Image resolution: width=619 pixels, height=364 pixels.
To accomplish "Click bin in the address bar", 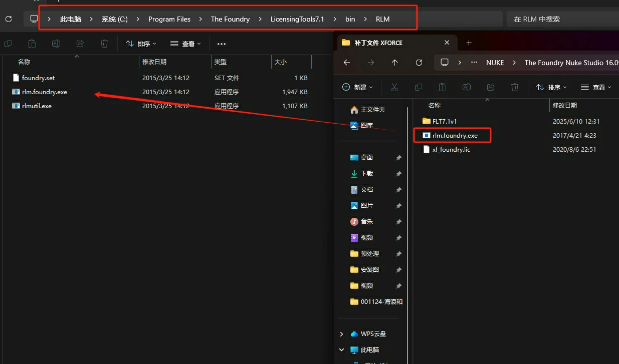I will tap(350, 19).
